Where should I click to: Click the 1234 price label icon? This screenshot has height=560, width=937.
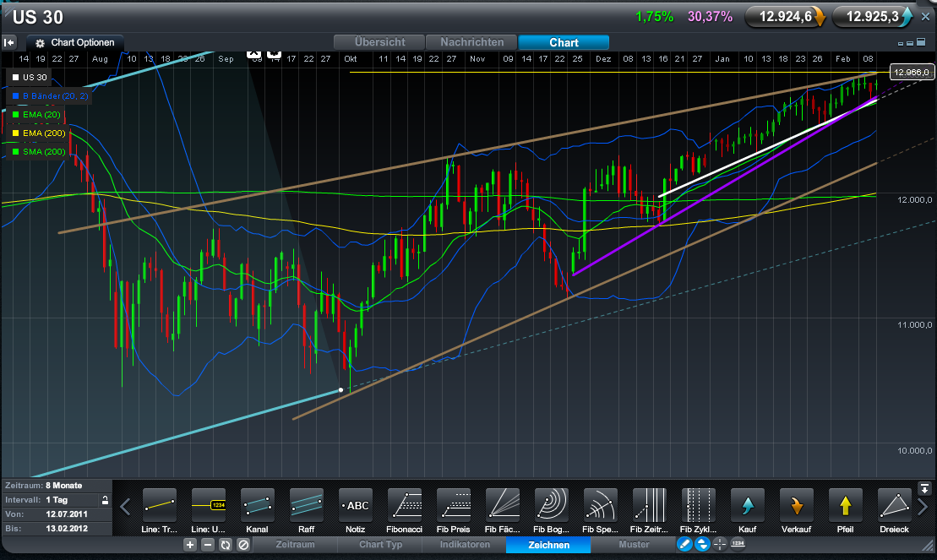(738, 544)
